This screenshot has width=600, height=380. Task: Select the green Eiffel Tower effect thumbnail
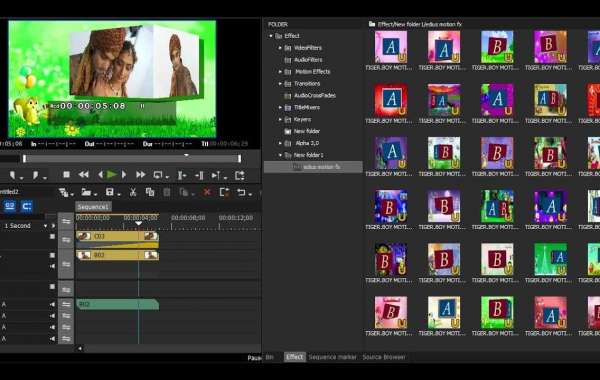point(550,259)
